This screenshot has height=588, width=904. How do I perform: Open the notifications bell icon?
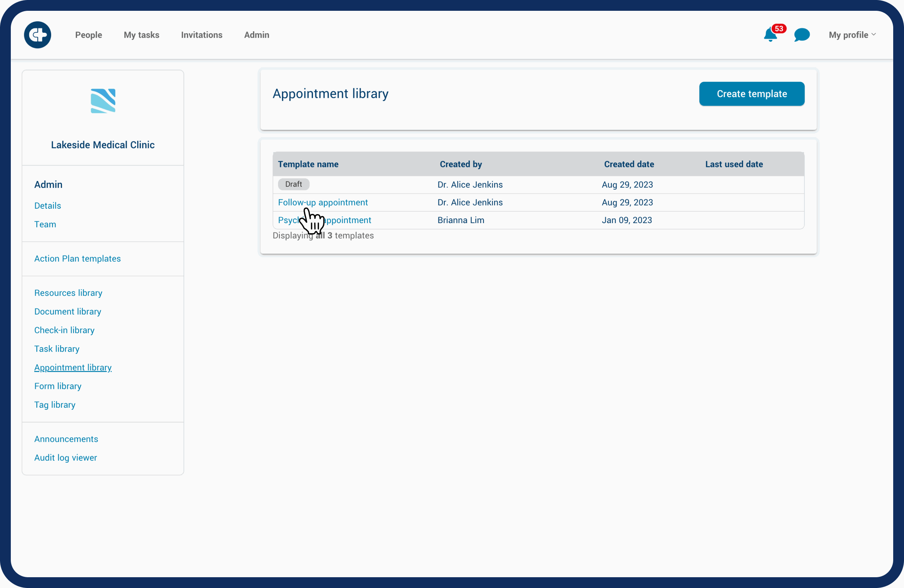tap(770, 35)
